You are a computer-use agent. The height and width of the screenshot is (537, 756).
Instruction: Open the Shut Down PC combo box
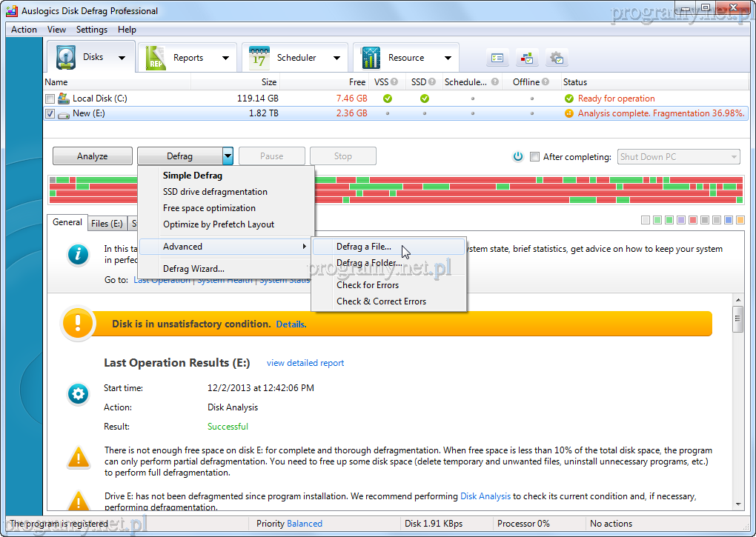[678, 156]
